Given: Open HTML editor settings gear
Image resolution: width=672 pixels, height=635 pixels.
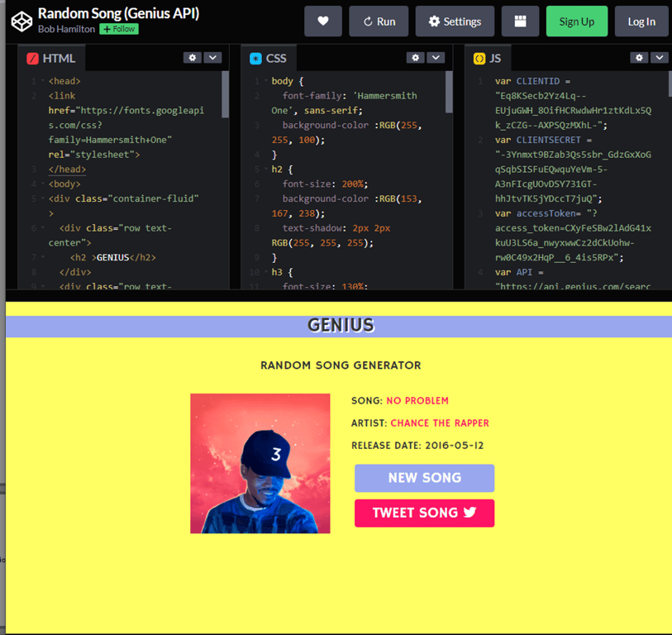Looking at the screenshot, I should pyautogui.click(x=193, y=57).
